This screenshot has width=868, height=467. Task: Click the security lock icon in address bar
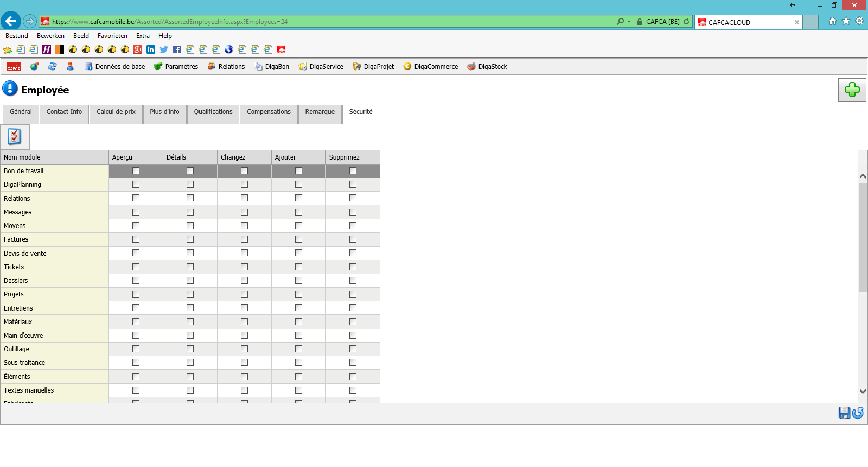point(640,22)
